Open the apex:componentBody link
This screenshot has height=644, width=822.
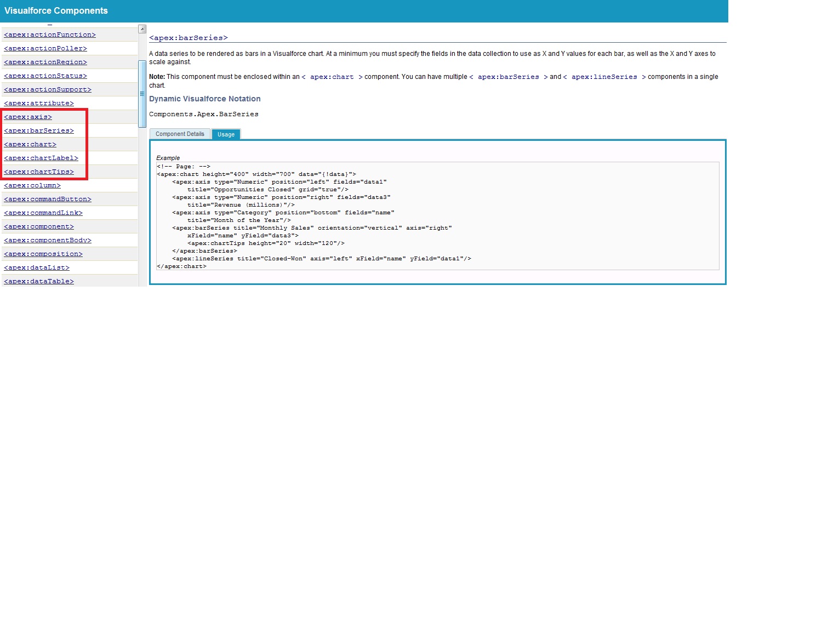(48, 240)
